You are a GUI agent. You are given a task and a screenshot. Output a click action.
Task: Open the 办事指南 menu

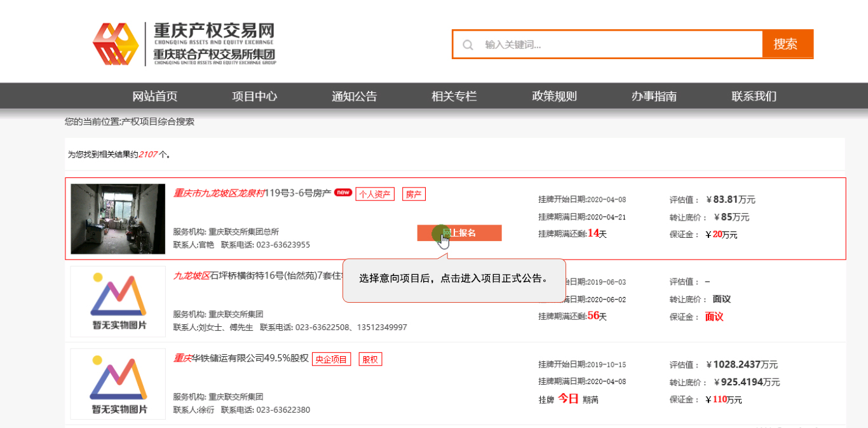click(654, 96)
